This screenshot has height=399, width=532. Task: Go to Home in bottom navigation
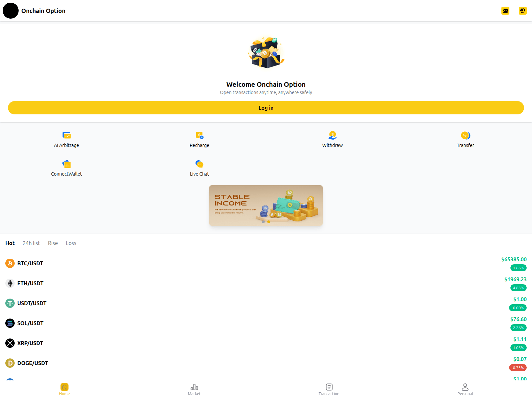click(x=65, y=389)
